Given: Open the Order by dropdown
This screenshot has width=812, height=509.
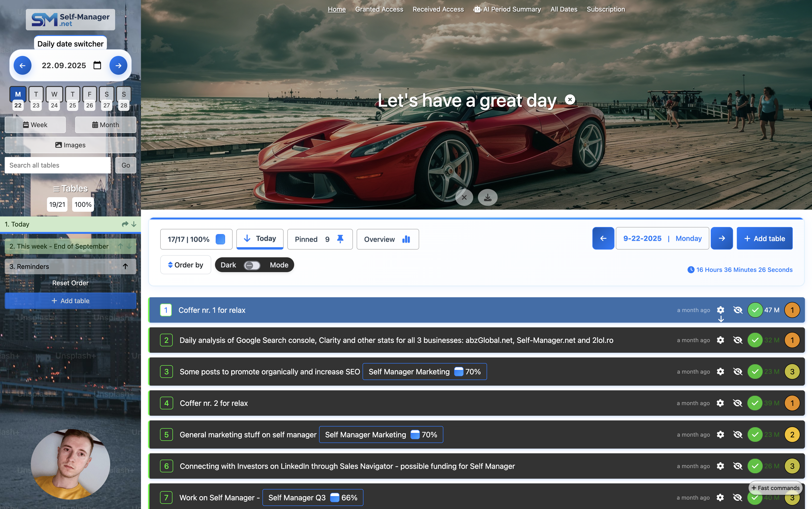Looking at the screenshot, I should tap(185, 265).
